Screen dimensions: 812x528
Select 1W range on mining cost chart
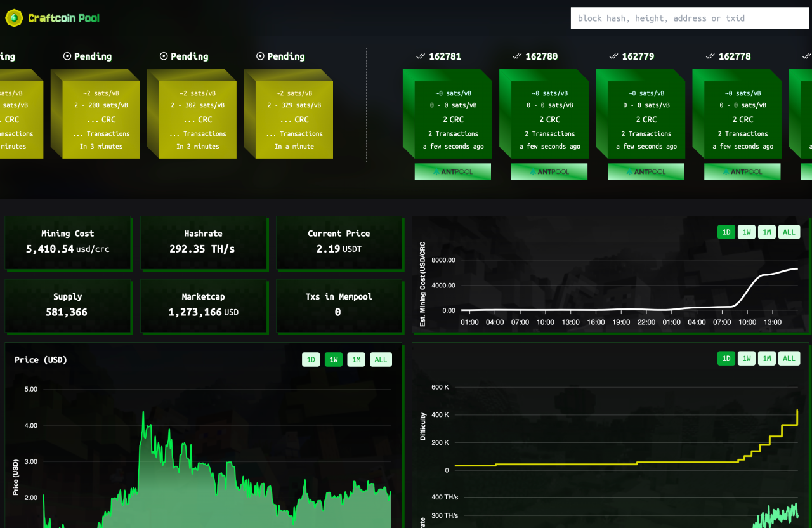[747, 232]
